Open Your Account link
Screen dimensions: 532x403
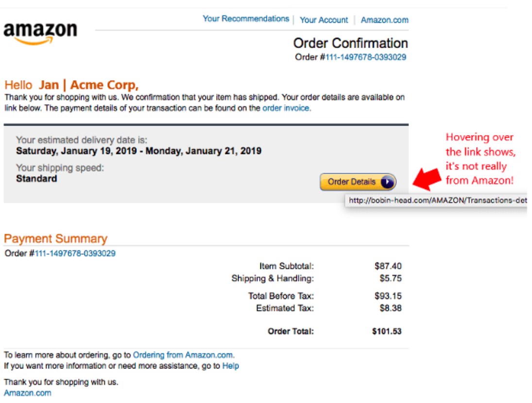pos(324,20)
